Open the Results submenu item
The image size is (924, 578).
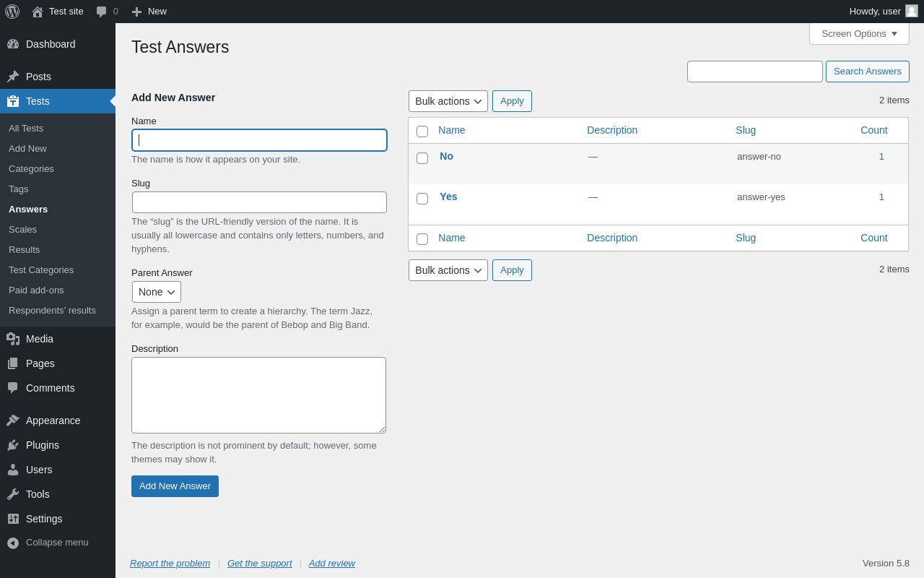[25, 250]
